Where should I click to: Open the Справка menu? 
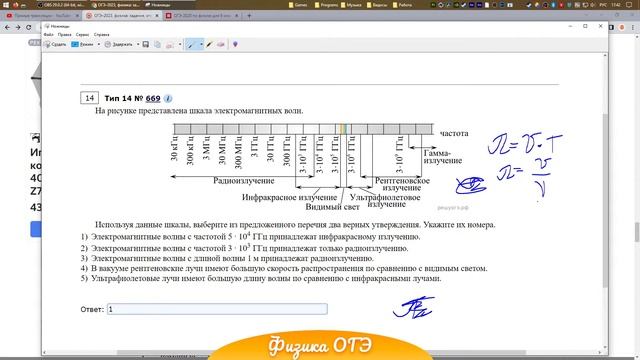tap(101, 35)
